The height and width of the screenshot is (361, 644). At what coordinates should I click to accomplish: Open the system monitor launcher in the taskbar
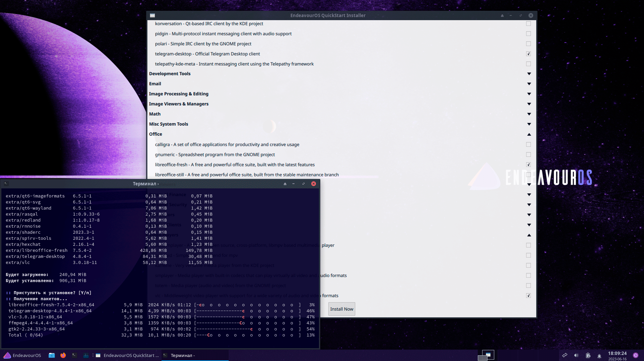tap(86, 355)
